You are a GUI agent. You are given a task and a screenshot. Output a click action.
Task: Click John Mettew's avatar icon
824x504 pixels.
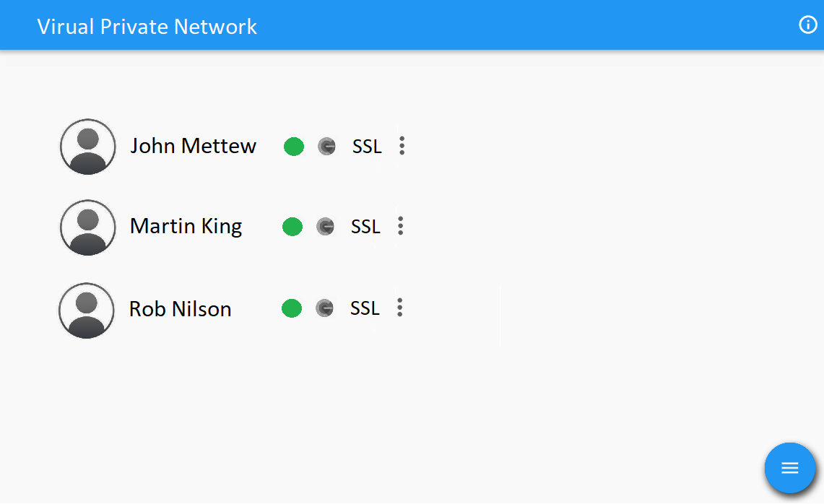88,147
